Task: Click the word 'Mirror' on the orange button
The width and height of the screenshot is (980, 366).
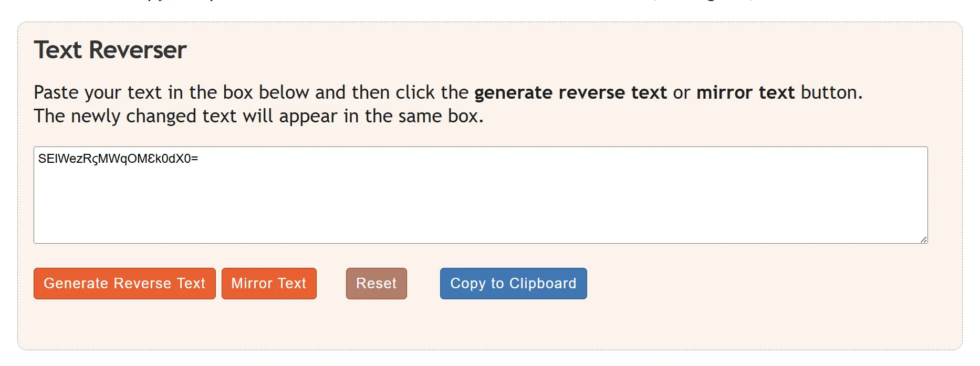Action: [252, 284]
